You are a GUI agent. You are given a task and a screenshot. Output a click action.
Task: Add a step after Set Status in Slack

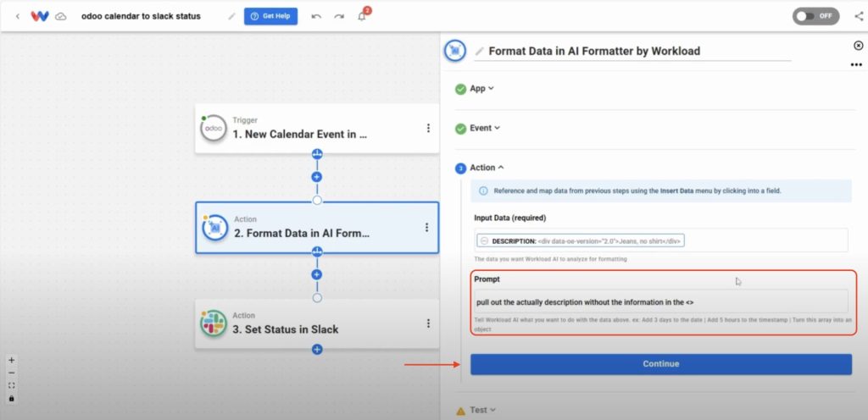[317, 349]
